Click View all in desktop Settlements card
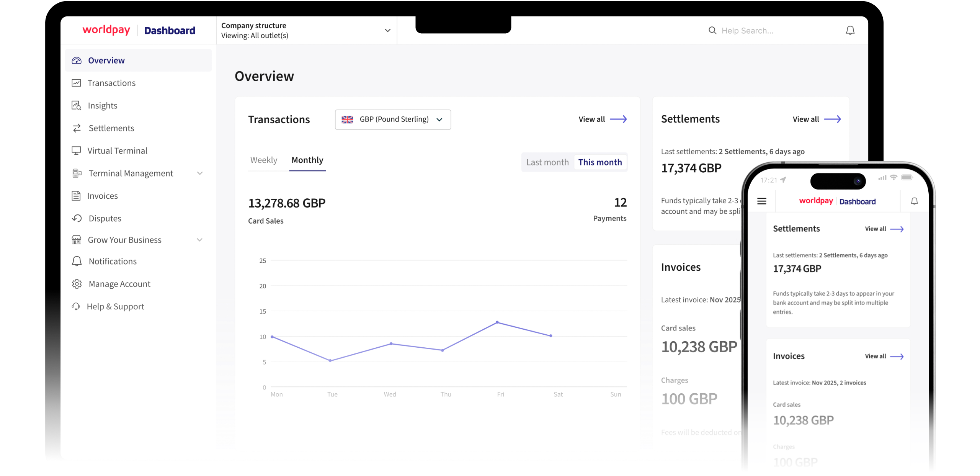 pos(806,119)
